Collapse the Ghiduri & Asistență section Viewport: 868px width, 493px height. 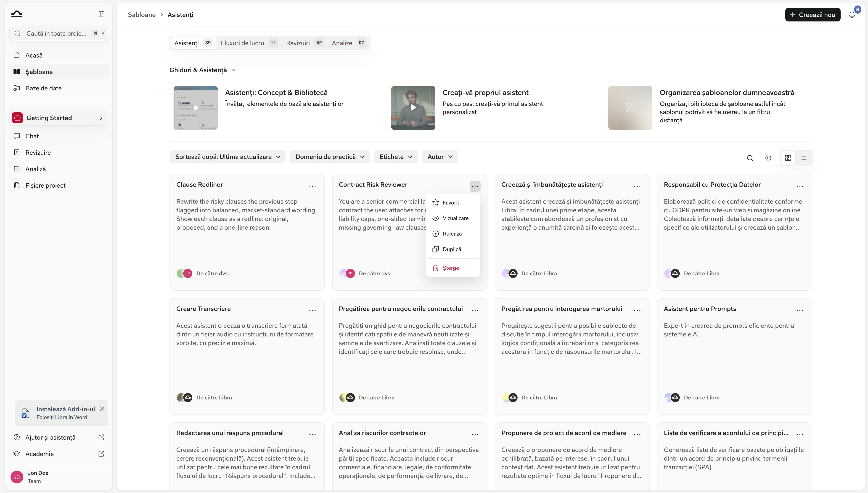coord(202,70)
